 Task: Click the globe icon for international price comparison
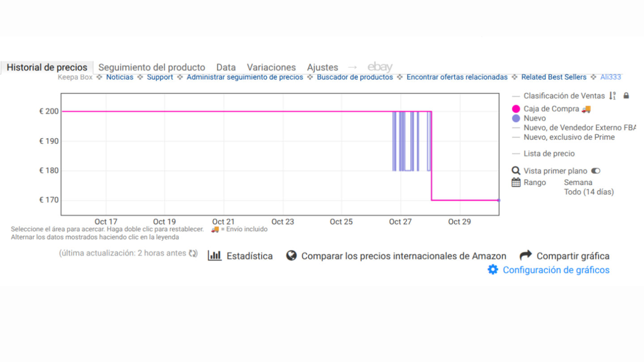point(292,256)
